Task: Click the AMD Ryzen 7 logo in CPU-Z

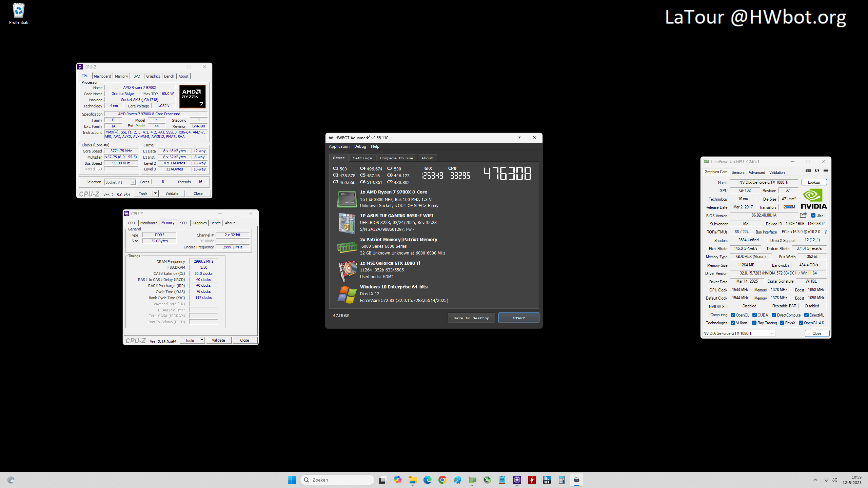Action: [193, 97]
